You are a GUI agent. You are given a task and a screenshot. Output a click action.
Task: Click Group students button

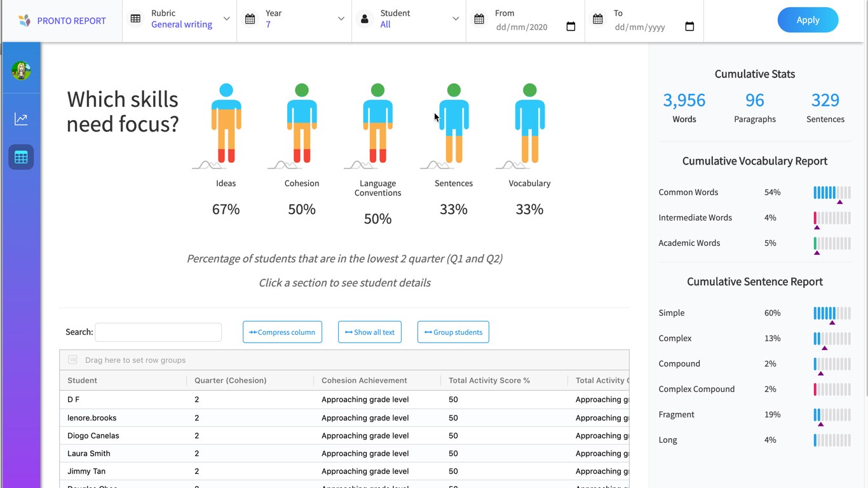click(453, 332)
